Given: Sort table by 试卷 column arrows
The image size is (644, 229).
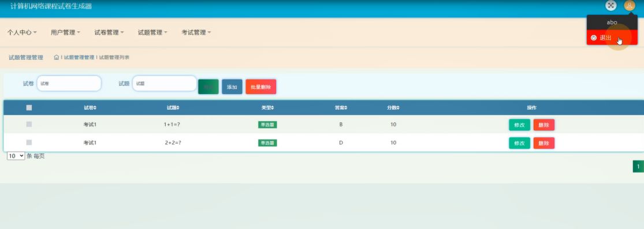Looking at the screenshot, I should [95, 108].
